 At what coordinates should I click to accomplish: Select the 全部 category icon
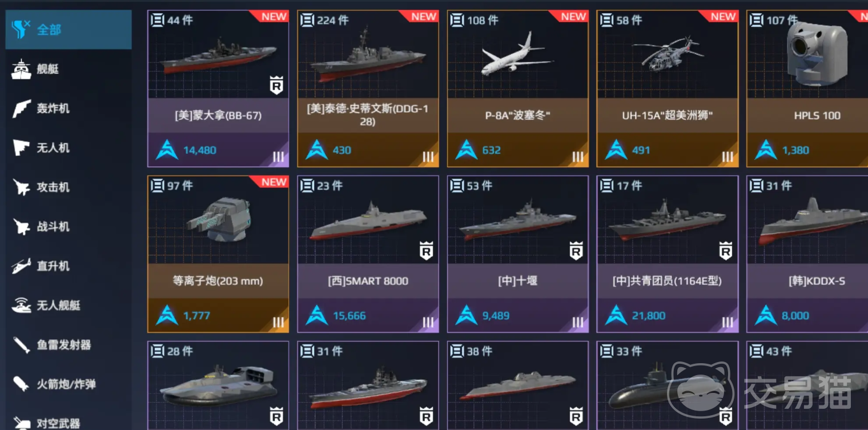click(21, 29)
